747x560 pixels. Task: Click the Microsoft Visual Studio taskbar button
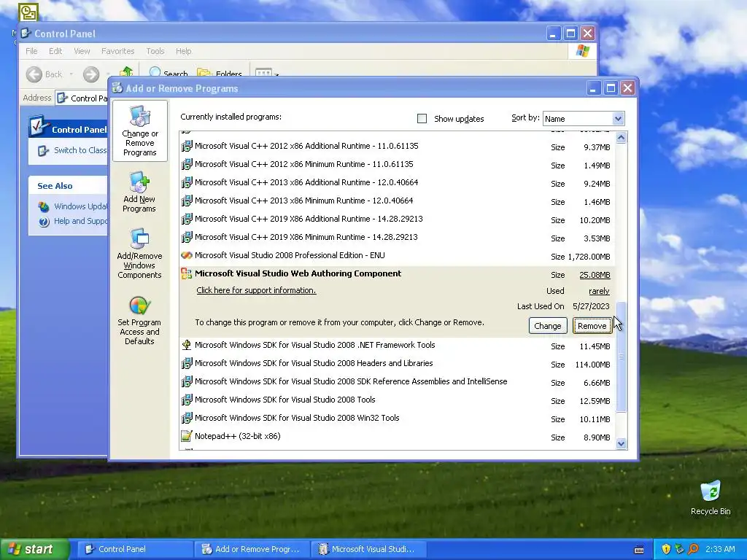[x=368, y=549]
